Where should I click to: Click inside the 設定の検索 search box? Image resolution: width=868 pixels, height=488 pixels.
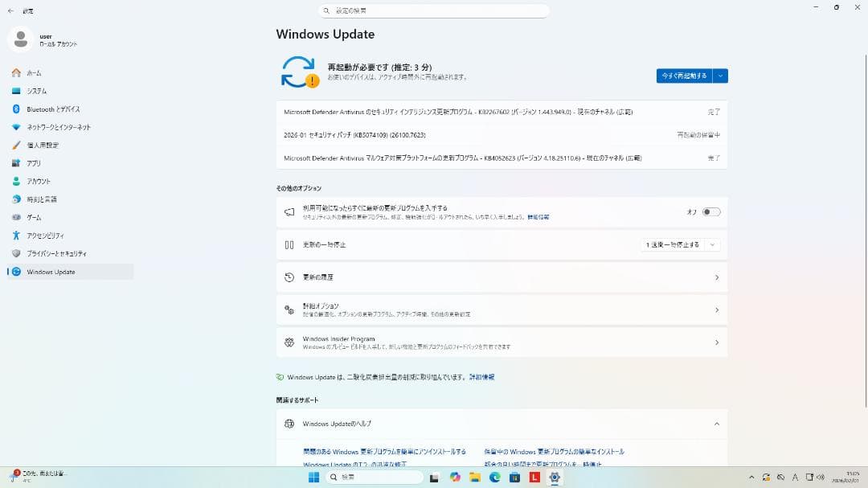pos(434,10)
